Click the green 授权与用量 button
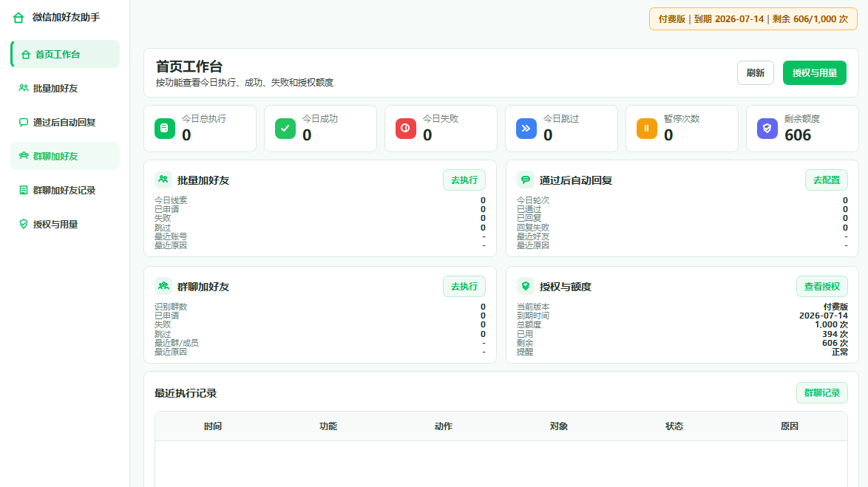This screenshot has width=868, height=487. tap(814, 73)
